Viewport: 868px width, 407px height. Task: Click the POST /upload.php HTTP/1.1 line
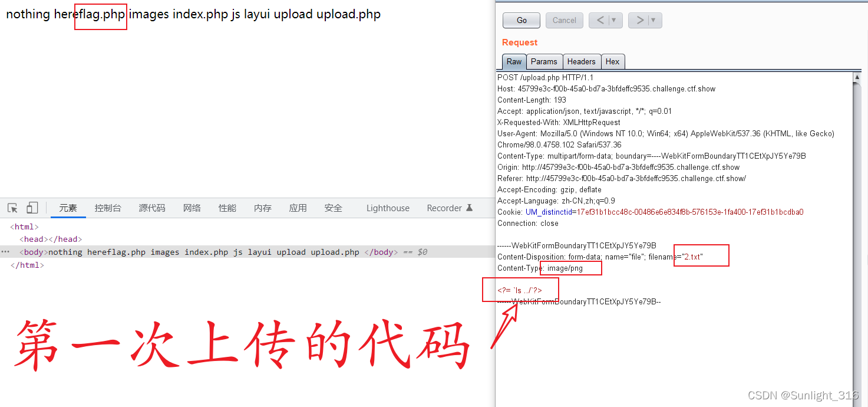(x=545, y=77)
